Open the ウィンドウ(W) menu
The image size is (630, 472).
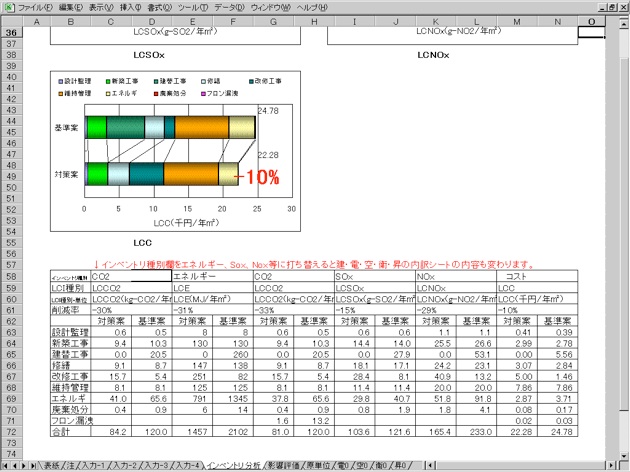(x=270, y=8)
